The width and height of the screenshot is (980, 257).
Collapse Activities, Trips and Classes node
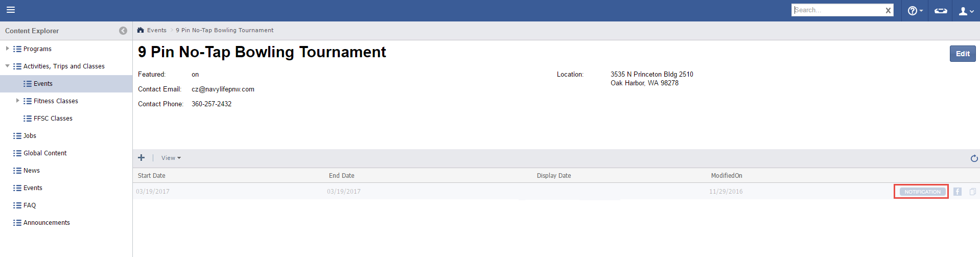click(x=7, y=66)
